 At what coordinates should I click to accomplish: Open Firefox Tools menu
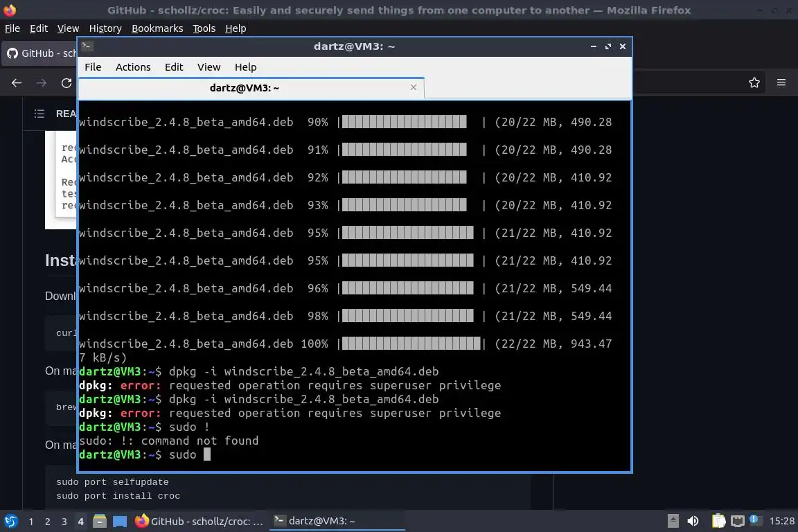[204, 28]
